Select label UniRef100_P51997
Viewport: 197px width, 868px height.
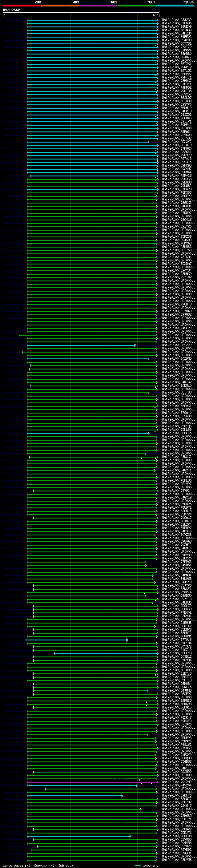click(x=177, y=484)
